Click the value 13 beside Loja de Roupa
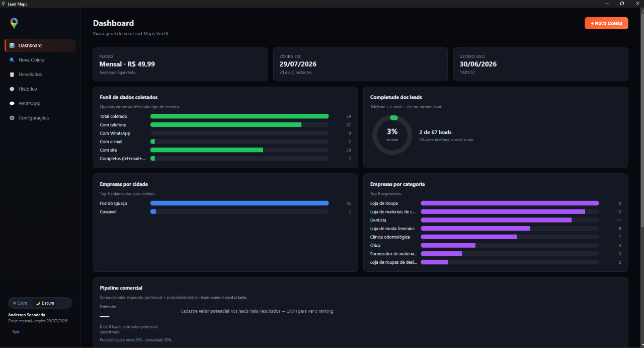The height and width of the screenshot is (348, 644). point(619,203)
